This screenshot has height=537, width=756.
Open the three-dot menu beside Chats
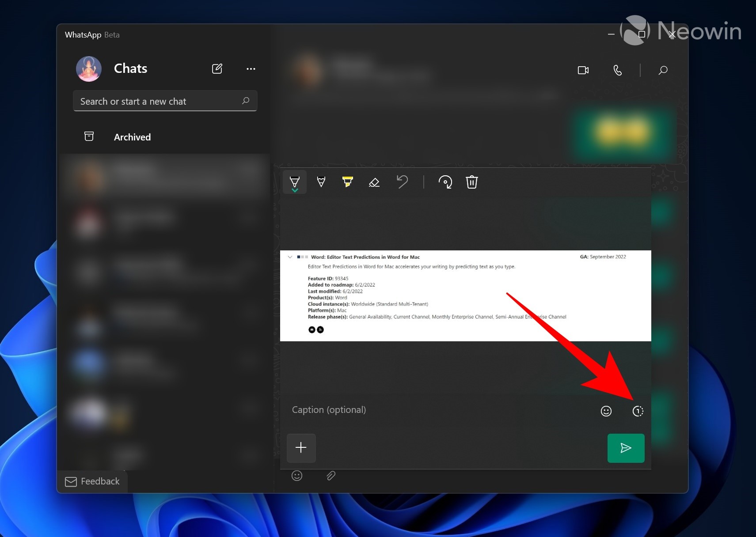tap(251, 69)
